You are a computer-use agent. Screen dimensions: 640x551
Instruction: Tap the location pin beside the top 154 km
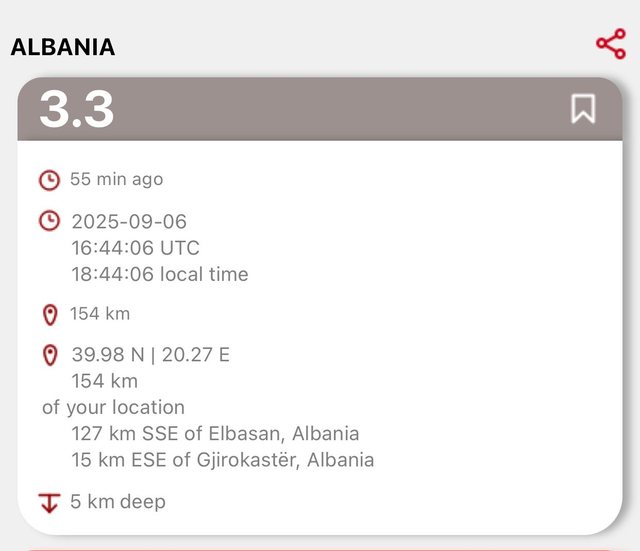pyautogui.click(x=50, y=315)
